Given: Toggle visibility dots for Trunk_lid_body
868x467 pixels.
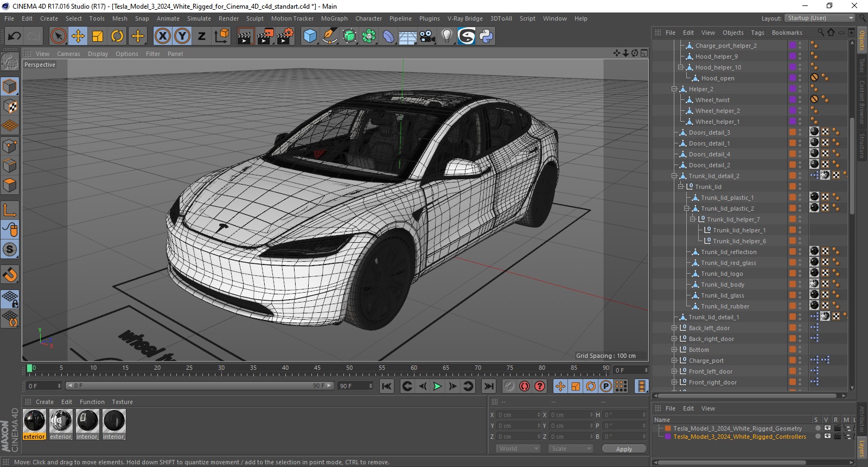Looking at the screenshot, I should (800, 285).
